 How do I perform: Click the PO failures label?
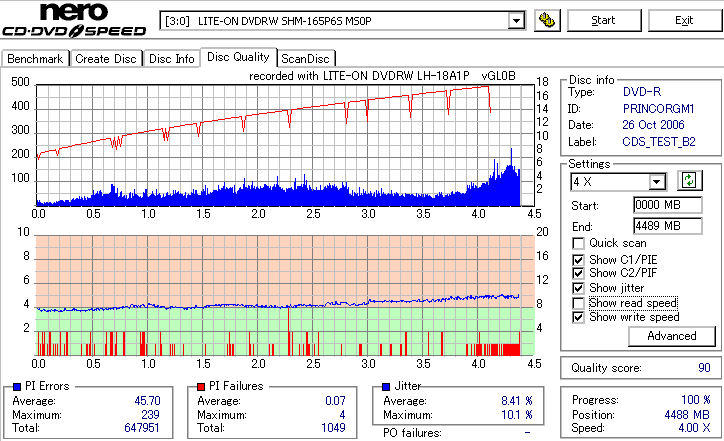412,433
